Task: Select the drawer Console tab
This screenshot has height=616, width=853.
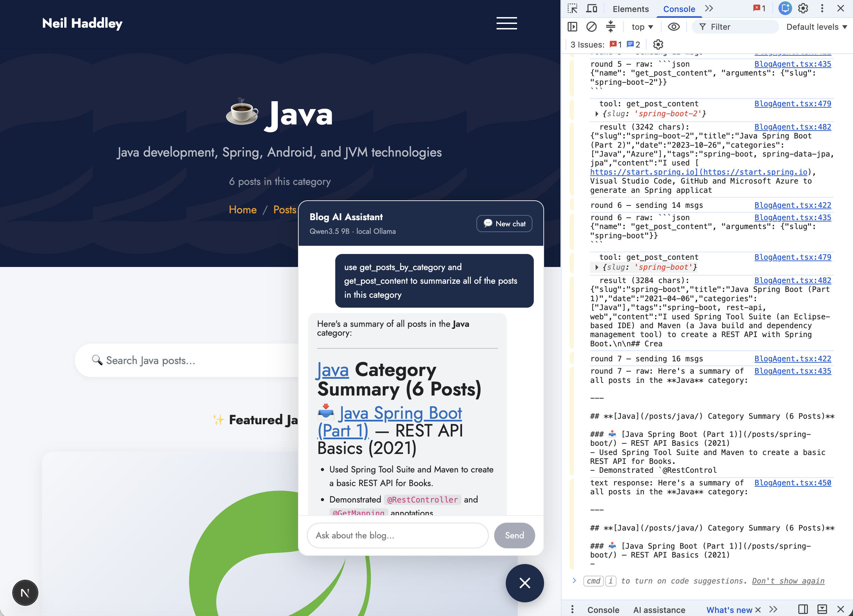Action: click(x=603, y=610)
